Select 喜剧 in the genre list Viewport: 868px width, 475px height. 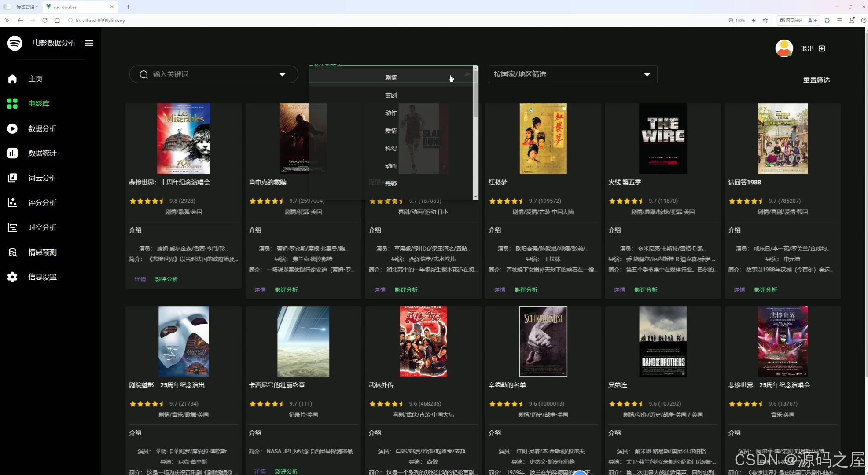pyautogui.click(x=390, y=95)
